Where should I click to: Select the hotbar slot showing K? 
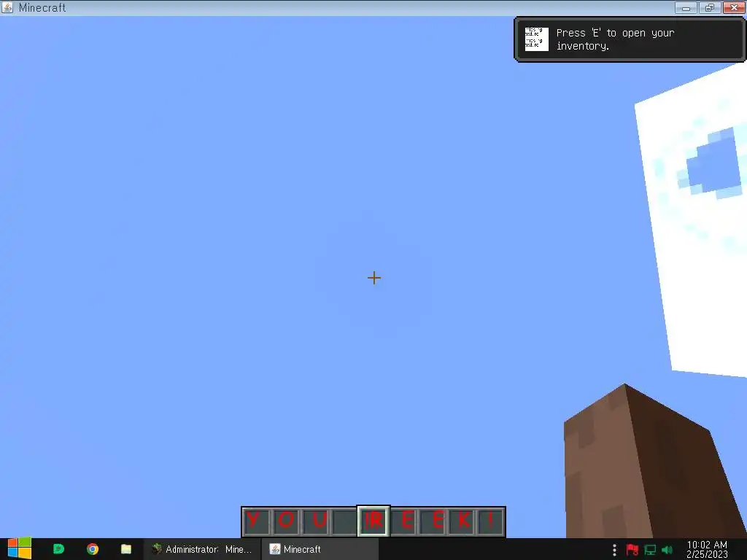tap(462, 521)
